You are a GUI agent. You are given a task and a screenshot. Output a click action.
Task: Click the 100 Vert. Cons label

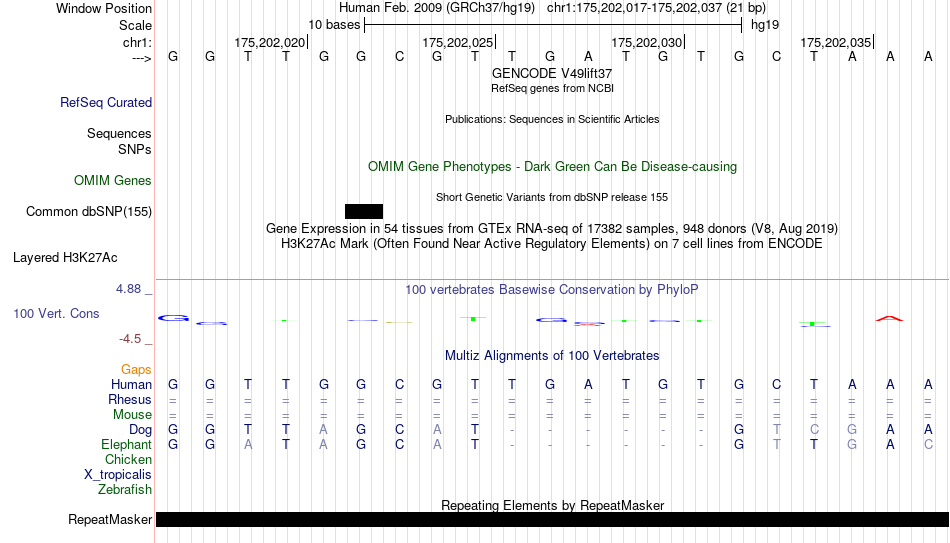[56, 313]
